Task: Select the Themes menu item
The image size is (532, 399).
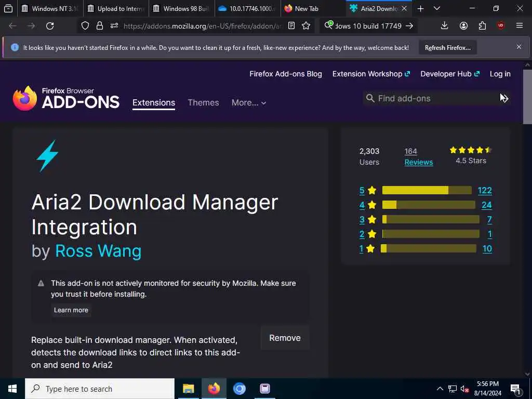Action: click(203, 102)
